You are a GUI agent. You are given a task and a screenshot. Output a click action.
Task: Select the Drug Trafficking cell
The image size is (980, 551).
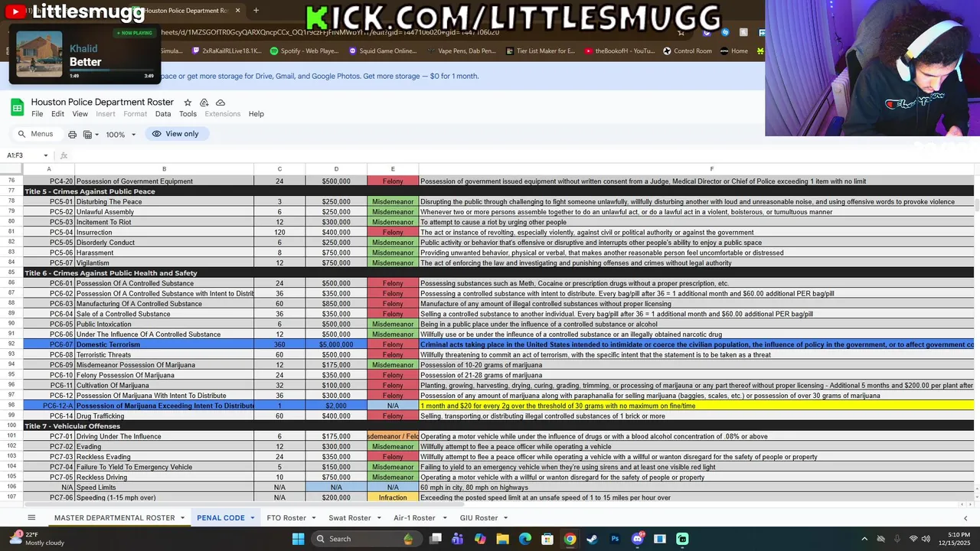(x=164, y=416)
